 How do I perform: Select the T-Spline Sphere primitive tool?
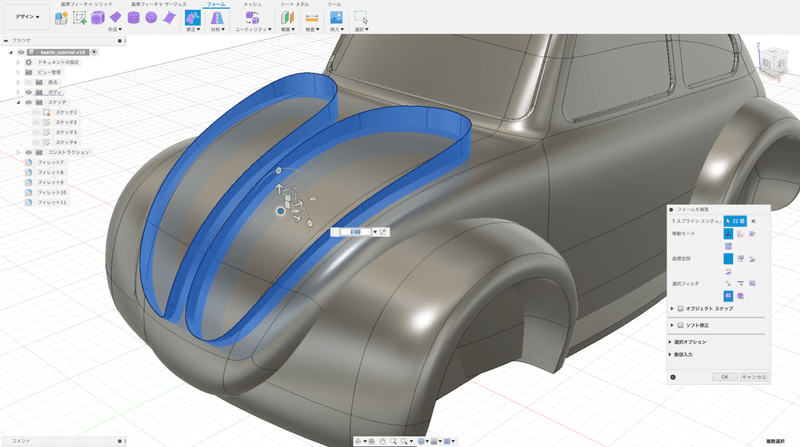click(x=151, y=18)
